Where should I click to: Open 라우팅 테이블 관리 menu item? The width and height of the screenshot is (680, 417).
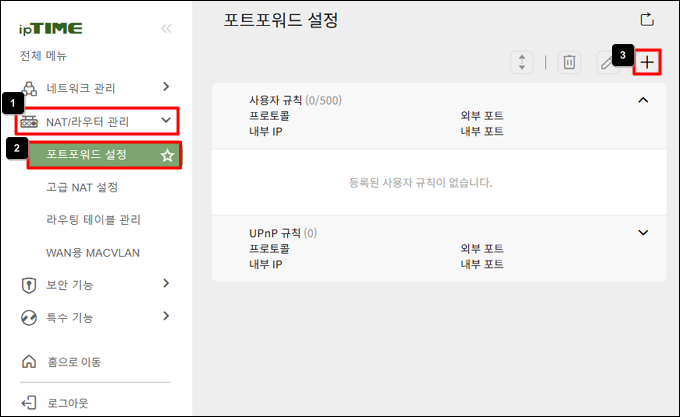point(93,220)
